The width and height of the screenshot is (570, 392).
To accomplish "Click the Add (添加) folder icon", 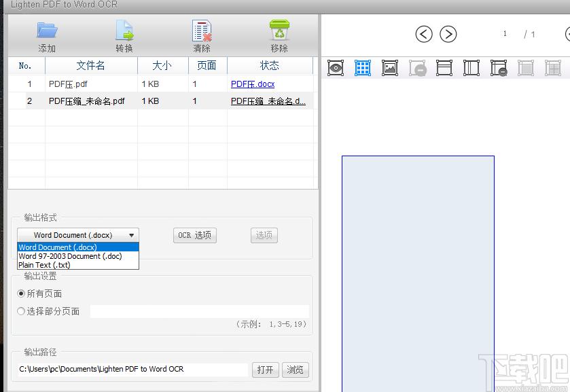I will pyautogui.click(x=47, y=31).
